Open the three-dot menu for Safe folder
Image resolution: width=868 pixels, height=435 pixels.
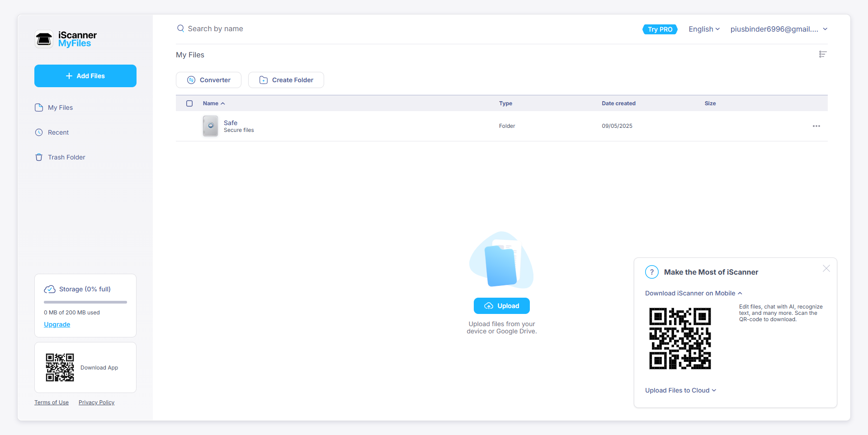point(816,126)
